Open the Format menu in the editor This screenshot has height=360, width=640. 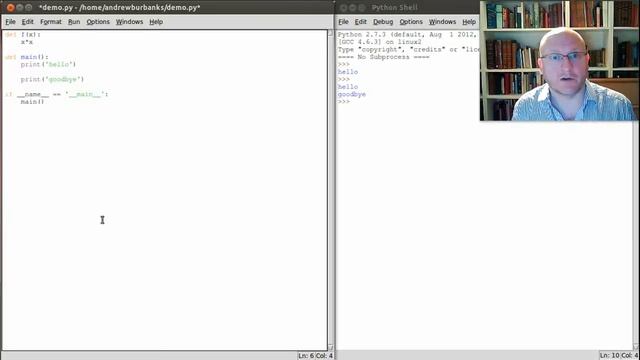click(x=51, y=22)
